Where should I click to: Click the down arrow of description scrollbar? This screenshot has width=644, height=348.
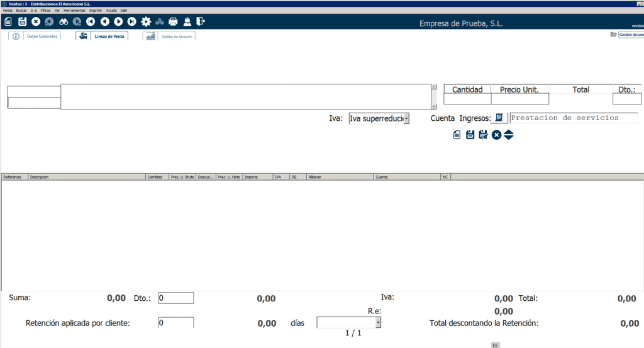(433, 106)
